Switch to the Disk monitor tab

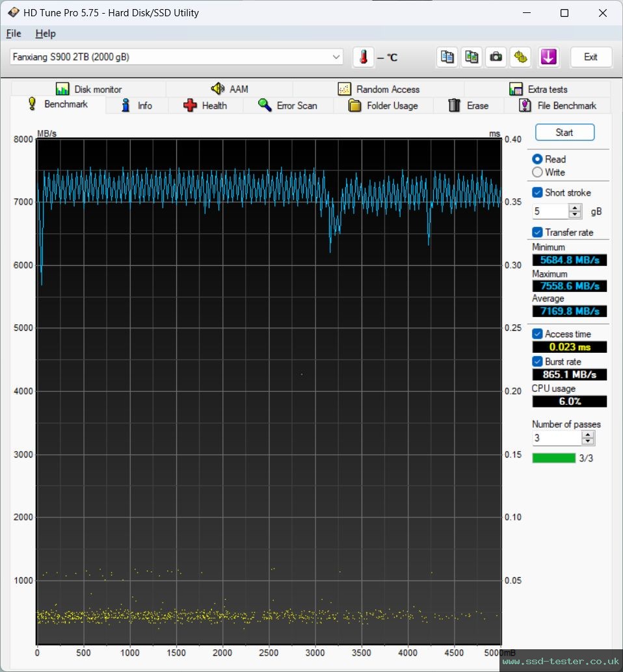pyautogui.click(x=88, y=89)
